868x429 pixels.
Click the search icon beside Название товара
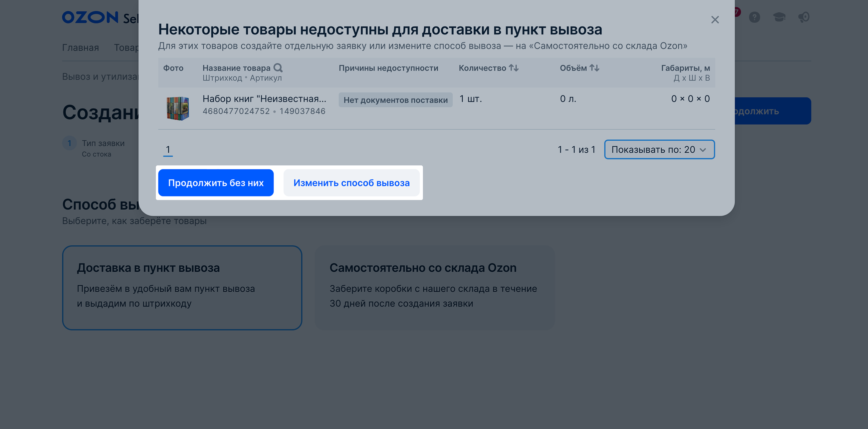(x=278, y=68)
